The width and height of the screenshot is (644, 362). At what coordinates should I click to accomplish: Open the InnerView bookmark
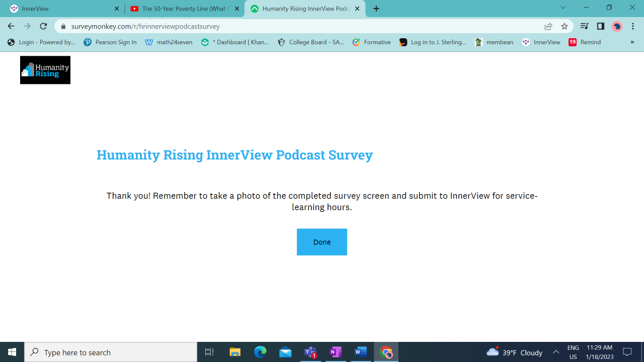[x=541, y=42]
